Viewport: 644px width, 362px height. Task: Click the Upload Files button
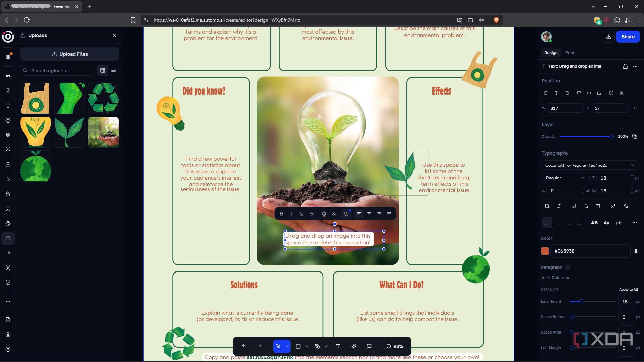[69, 54]
